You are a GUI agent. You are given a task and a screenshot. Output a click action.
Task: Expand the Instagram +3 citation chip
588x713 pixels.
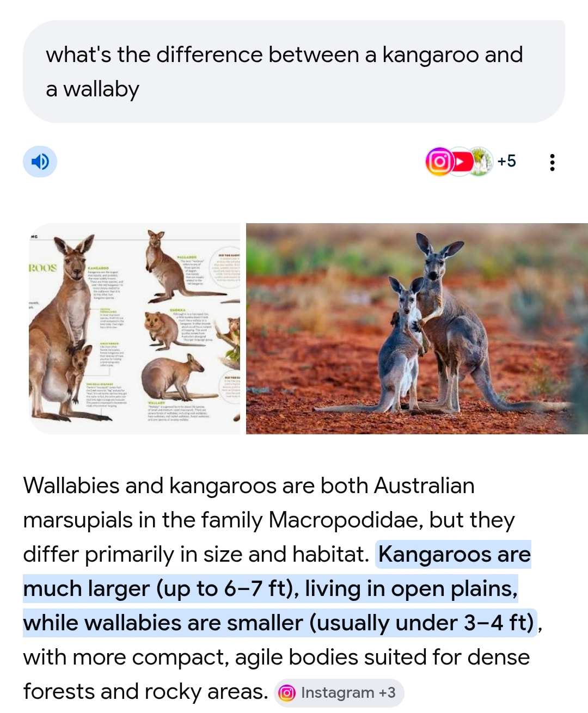(x=339, y=693)
